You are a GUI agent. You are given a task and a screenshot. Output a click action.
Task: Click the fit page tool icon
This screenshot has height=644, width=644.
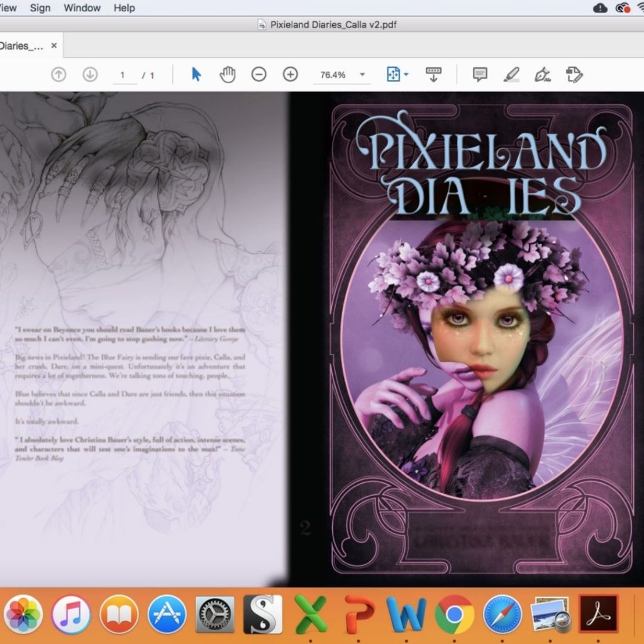pyautogui.click(x=393, y=74)
